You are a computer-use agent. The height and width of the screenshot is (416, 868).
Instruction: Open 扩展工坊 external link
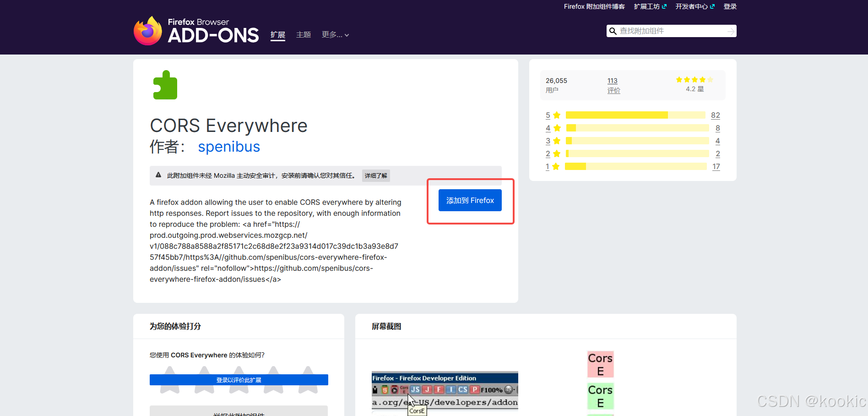[x=650, y=6]
